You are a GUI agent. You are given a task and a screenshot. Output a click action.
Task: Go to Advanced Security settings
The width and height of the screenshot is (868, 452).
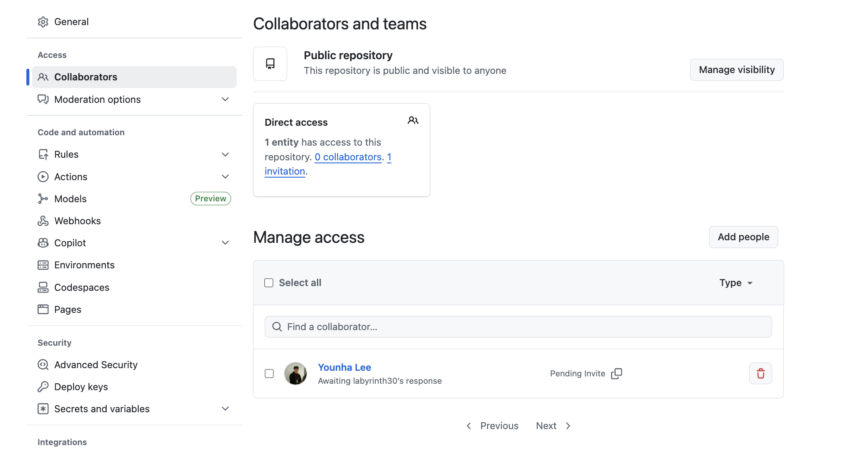(95, 365)
